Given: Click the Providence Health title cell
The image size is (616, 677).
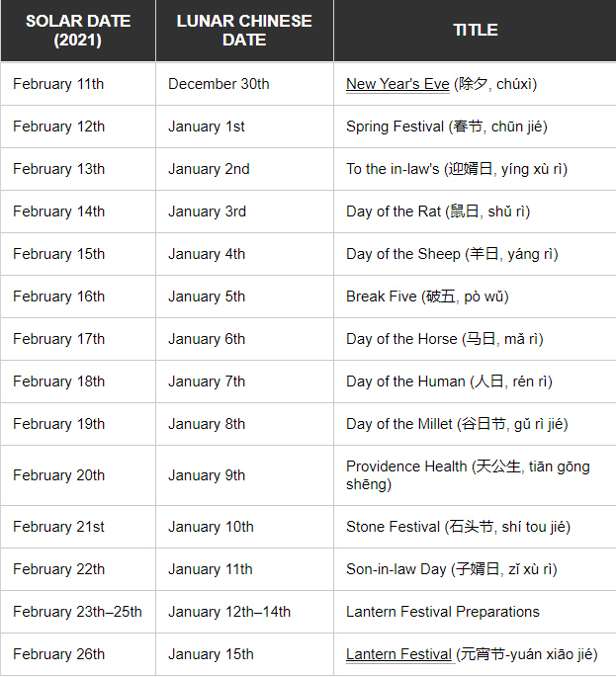Looking at the screenshot, I should pyautogui.click(x=476, y=475).
